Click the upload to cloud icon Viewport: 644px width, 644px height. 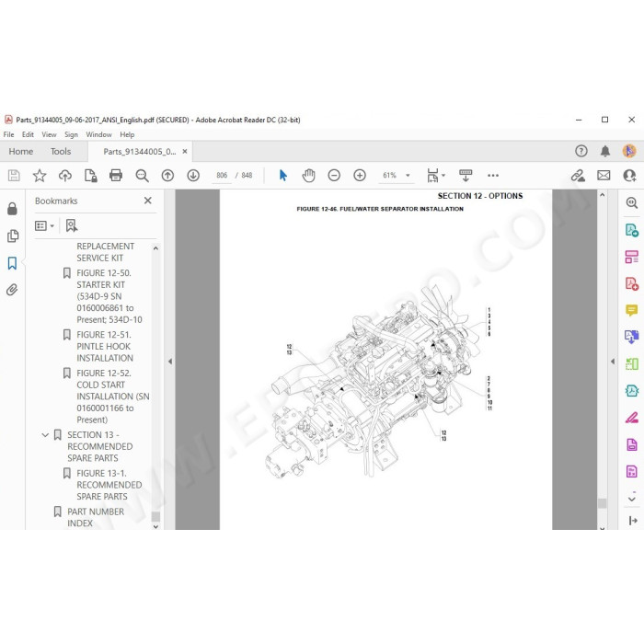(65, 176)
